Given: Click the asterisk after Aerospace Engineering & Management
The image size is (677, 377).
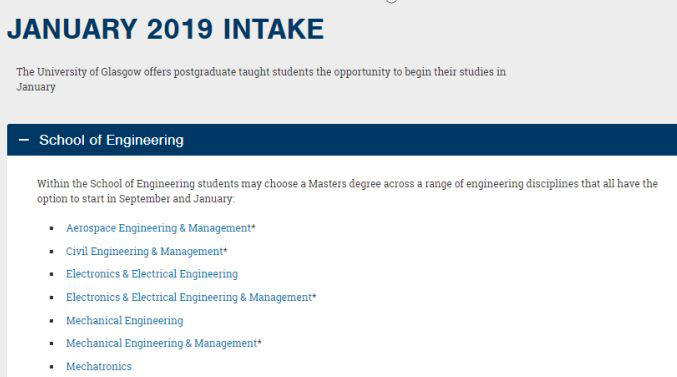Looking at the screenshot, I should pos(253,226).
